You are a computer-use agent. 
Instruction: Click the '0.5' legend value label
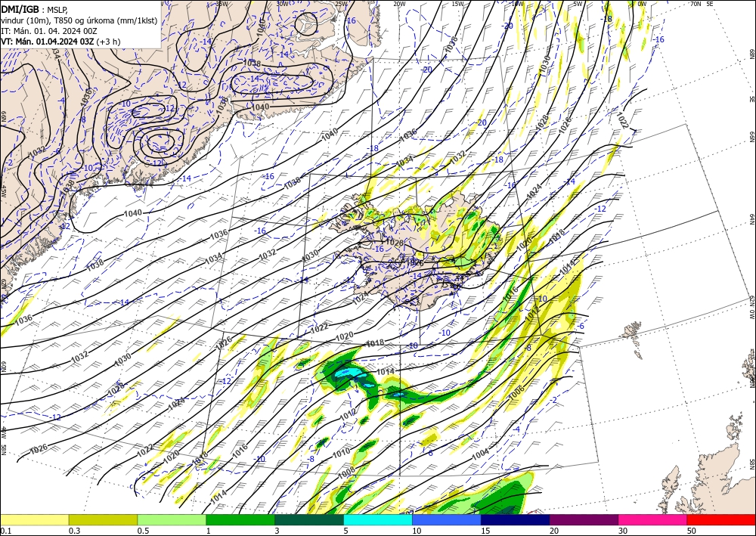pos(143,531)
